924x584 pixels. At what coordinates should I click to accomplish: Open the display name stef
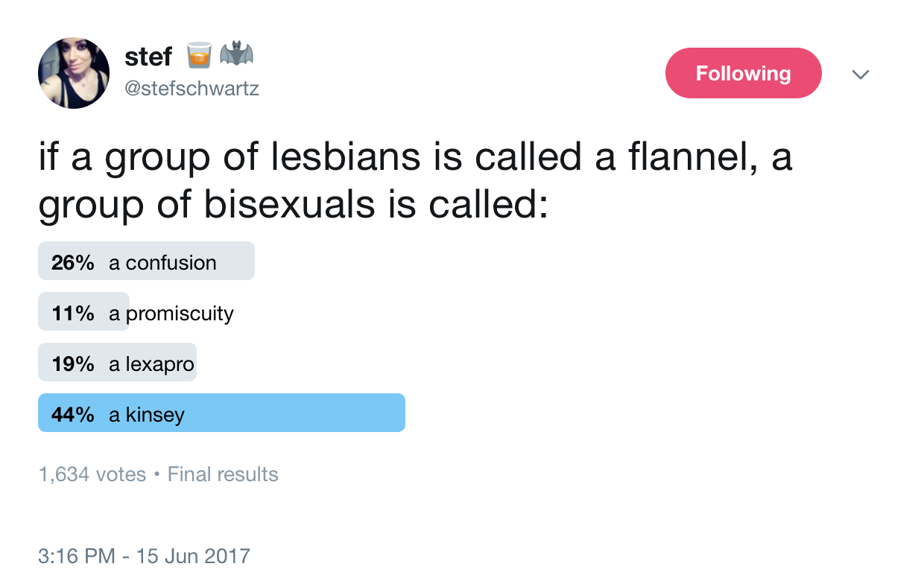[148, 56]
